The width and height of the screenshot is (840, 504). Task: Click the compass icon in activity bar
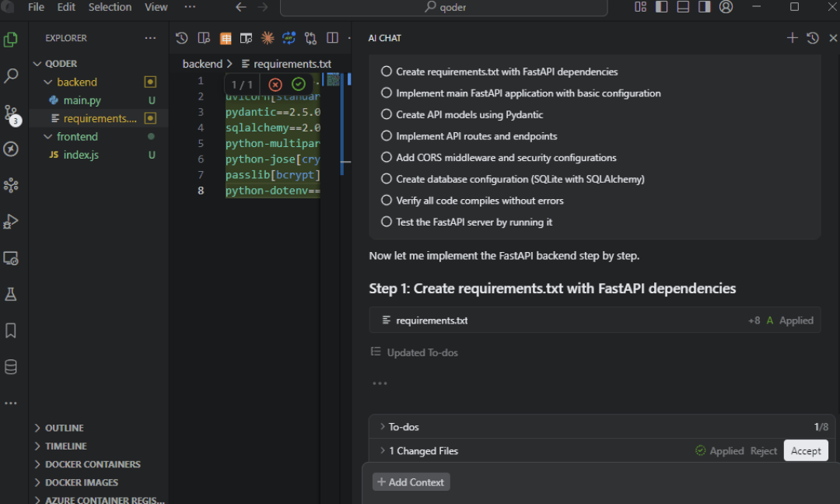click(x=11, y=149)
